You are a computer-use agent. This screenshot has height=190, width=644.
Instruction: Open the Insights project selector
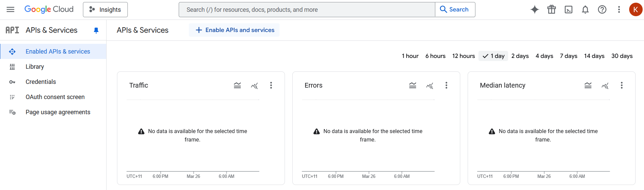(x=105, y=9)
